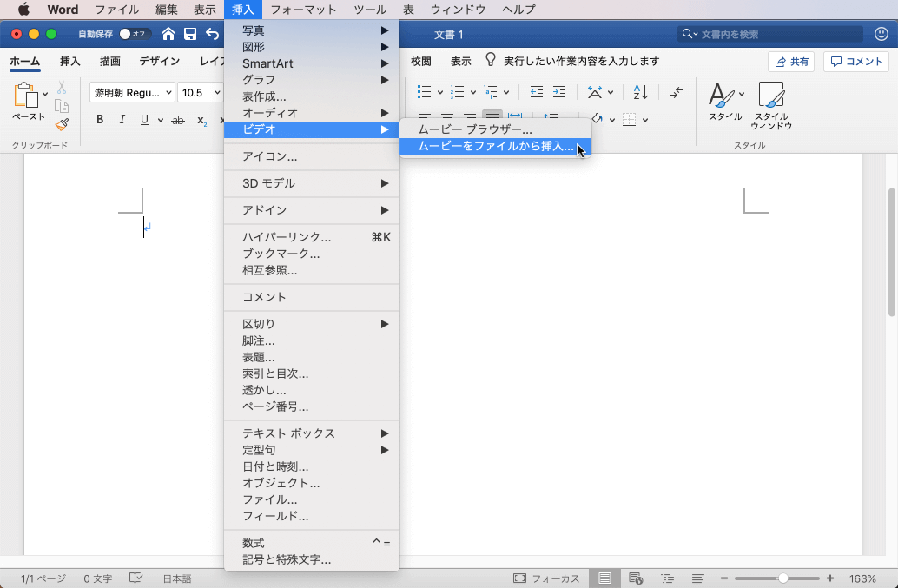The width and height of the screenshot is (898, 588).
Task: Expand underline style dropdown arrow
Action: click(161, 120)
